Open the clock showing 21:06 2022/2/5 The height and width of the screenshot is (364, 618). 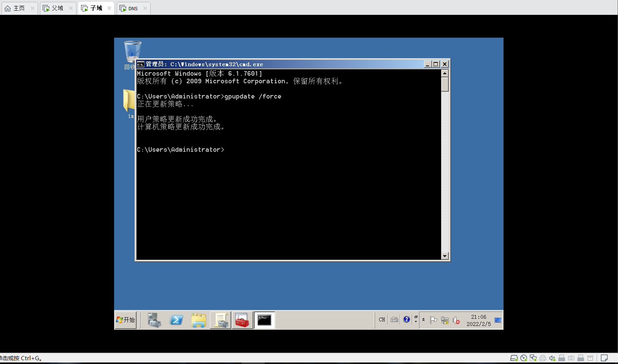pos(478,320)
